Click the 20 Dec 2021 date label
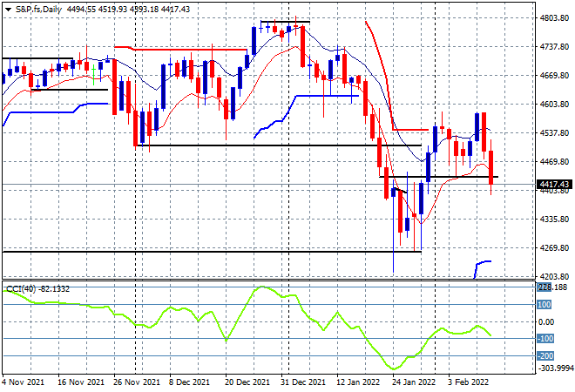575x392 pixels. pyautogui.click(x=247, y=382)
